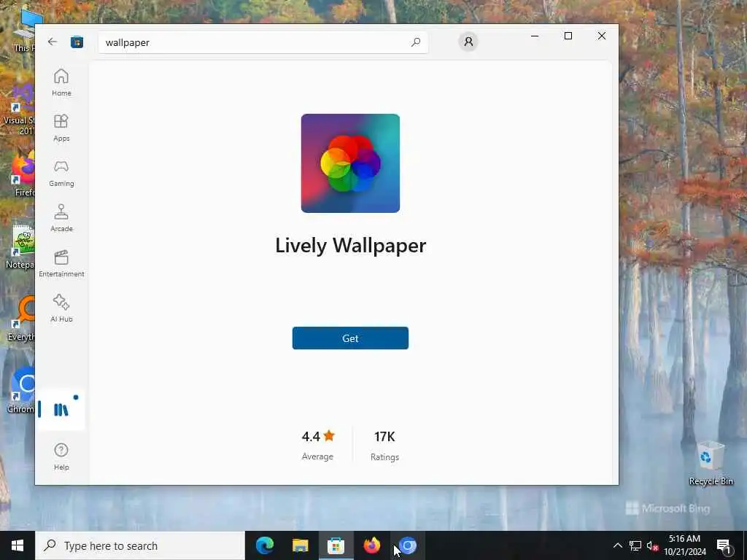The width and height of the screenshot is (747, 560).
Task: Open the notification center icon
Action: point(724,545)
